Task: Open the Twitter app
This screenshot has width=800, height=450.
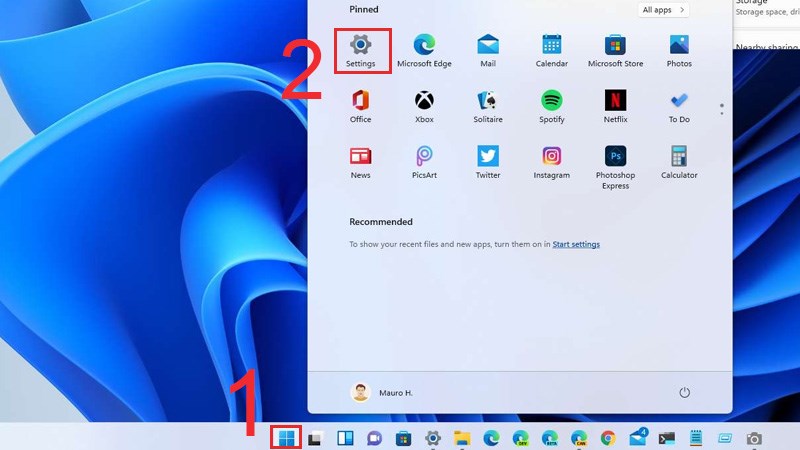Action: pos(488,163)
